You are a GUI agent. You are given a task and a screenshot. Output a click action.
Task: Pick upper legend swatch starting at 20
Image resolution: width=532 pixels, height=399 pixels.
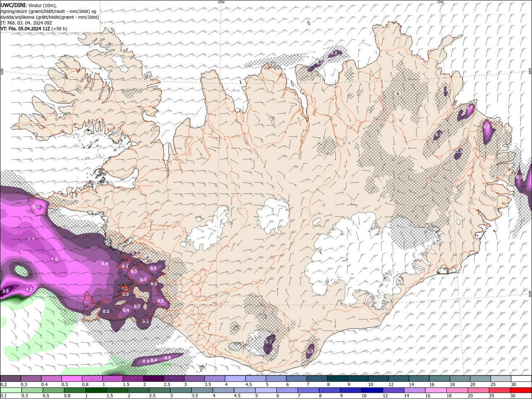pos(480,379)
